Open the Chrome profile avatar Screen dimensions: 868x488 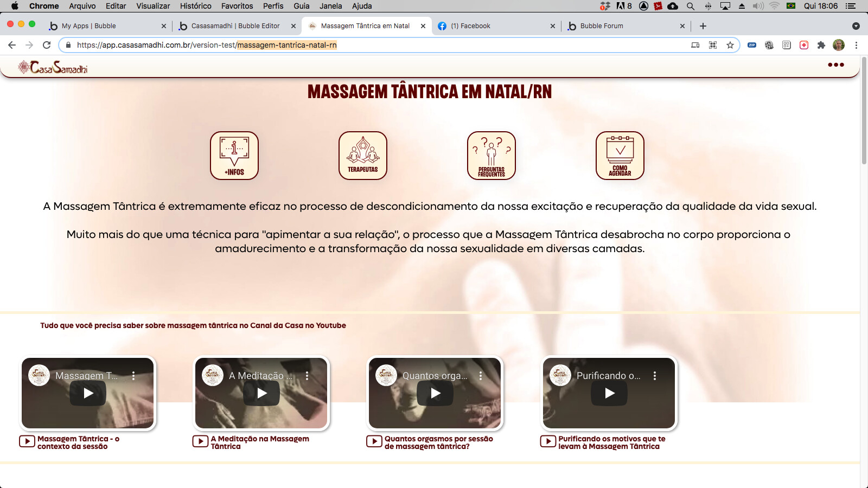(839, 45)
